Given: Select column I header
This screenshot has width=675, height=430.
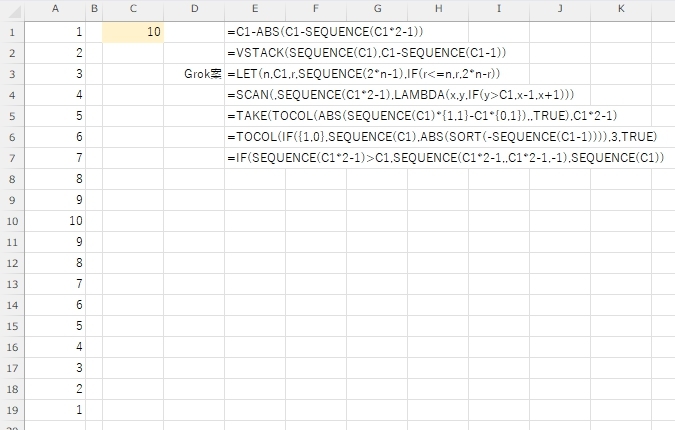Looking at the screenshot, I should (x=499, y=9).
